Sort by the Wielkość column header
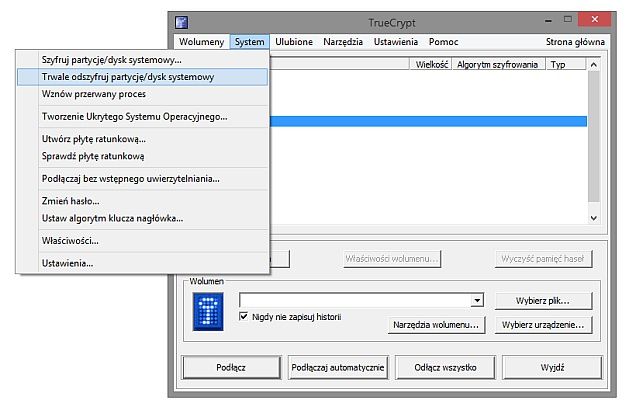Viewport: 630px width, 407px height. point(431,64)
